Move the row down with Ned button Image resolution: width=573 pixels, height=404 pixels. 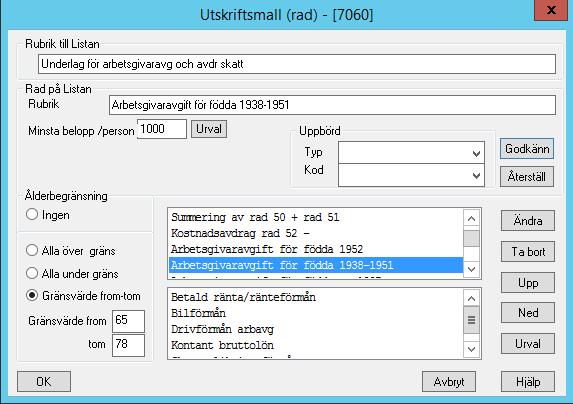[528, 313]
